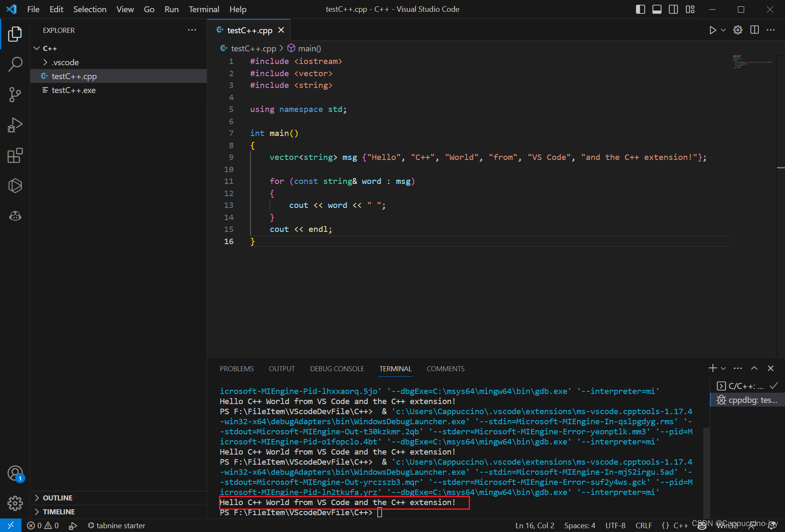Close the testC++.cpp editor tab

click(281, 30)
